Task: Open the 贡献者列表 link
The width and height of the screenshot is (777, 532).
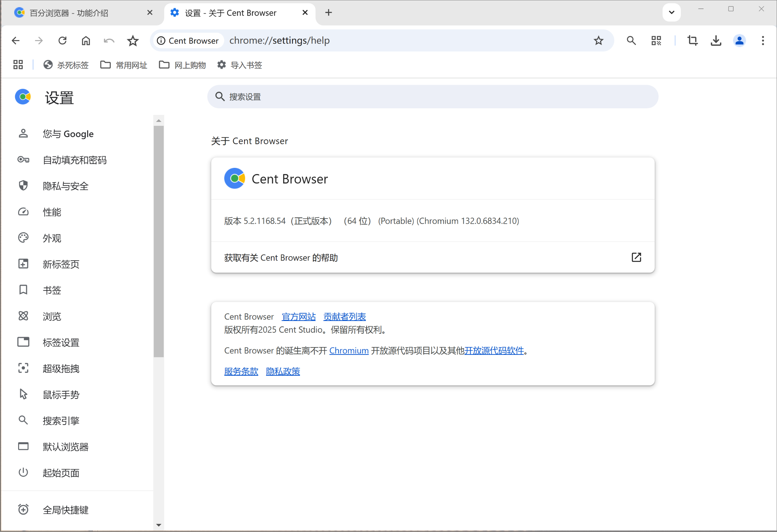Action: pyautogui.click(x=345, y=317)
